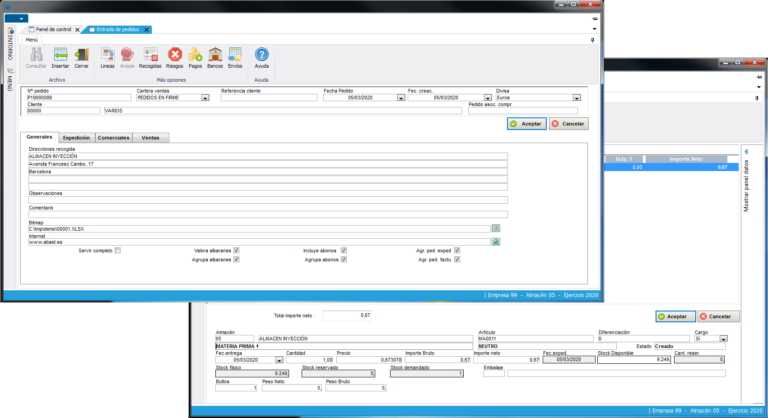Click the Bitmap file browse icon
This screenshot has height=418, width=768.
495,229
